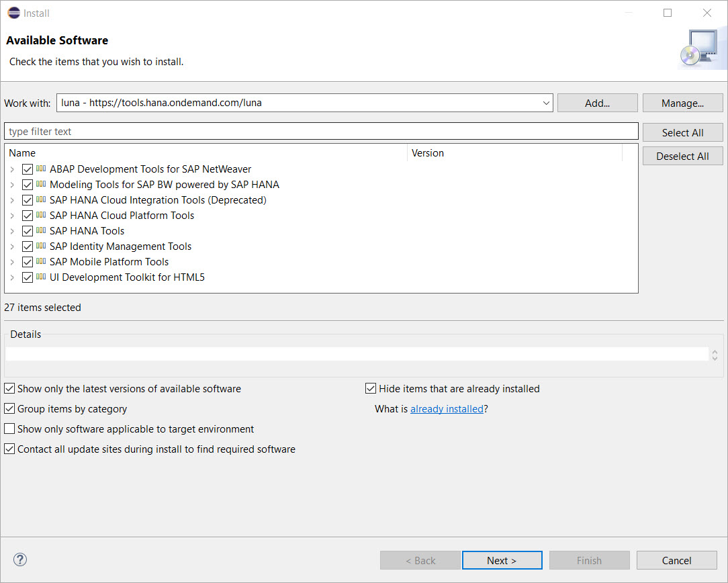The width and height of the screenshot is (728, 583).
Task: Click the icon next to SAP Identity Management Tools
Action: tap(41, 246)
